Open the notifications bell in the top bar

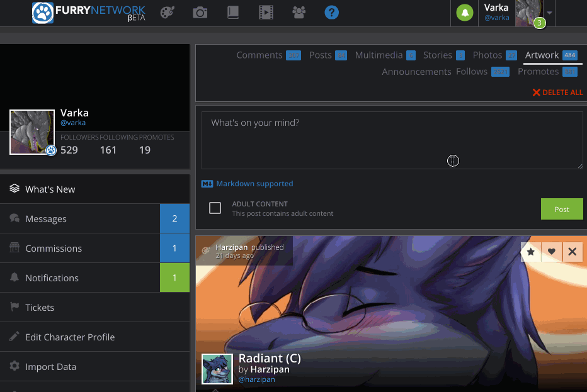tap(464, 13)
